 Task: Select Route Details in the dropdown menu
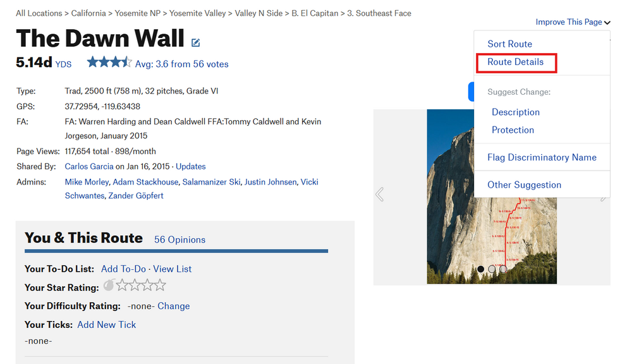[515, 62]
